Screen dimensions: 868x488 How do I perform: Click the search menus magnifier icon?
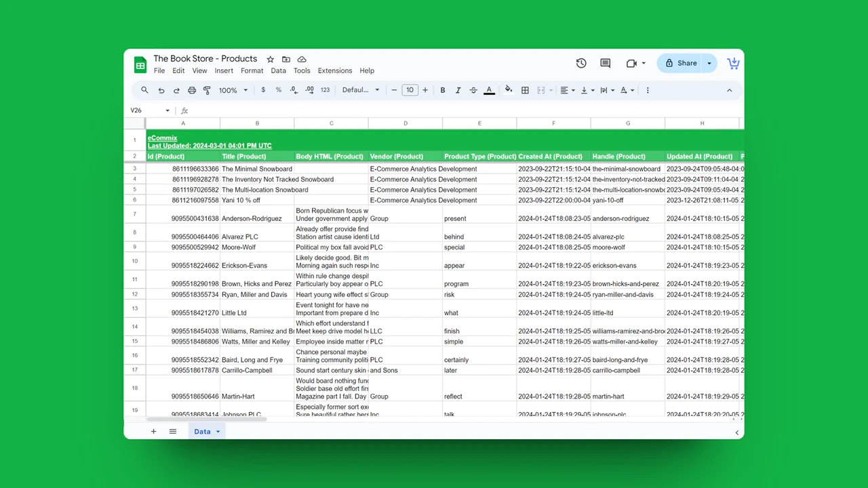click(144, 90)
